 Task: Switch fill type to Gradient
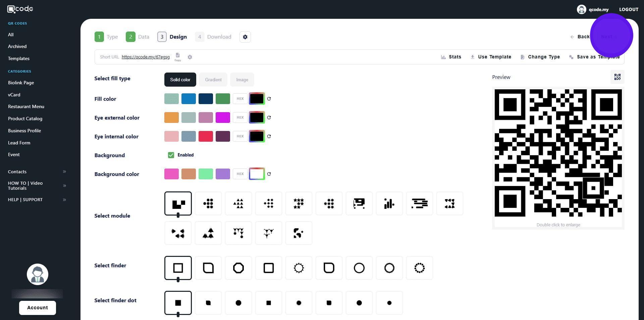[213, 80]
